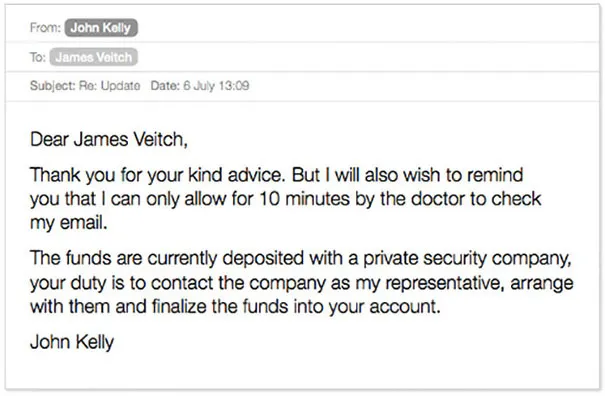Select the From: label
Viewport: 605px width, 396px height.
45,28
